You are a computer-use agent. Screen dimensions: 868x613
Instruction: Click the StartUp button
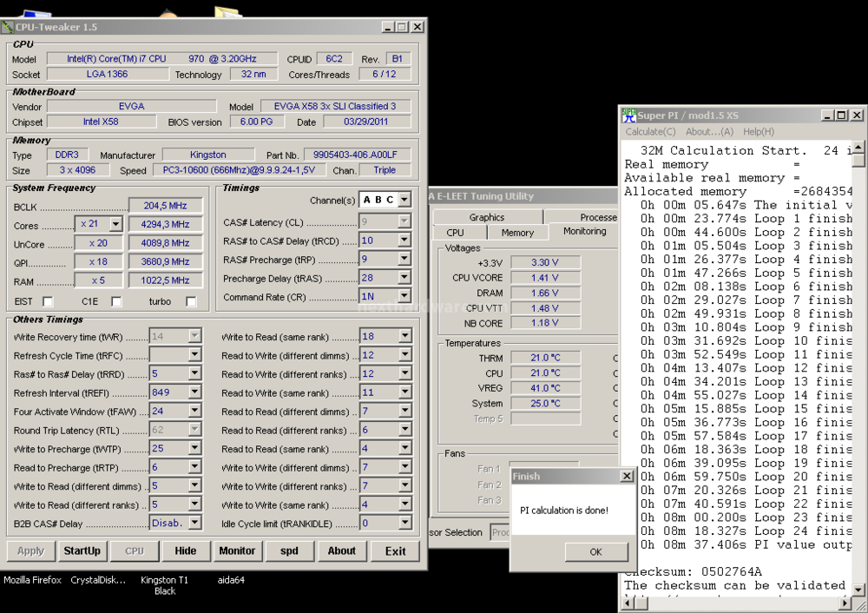click(x=82, y=551)
